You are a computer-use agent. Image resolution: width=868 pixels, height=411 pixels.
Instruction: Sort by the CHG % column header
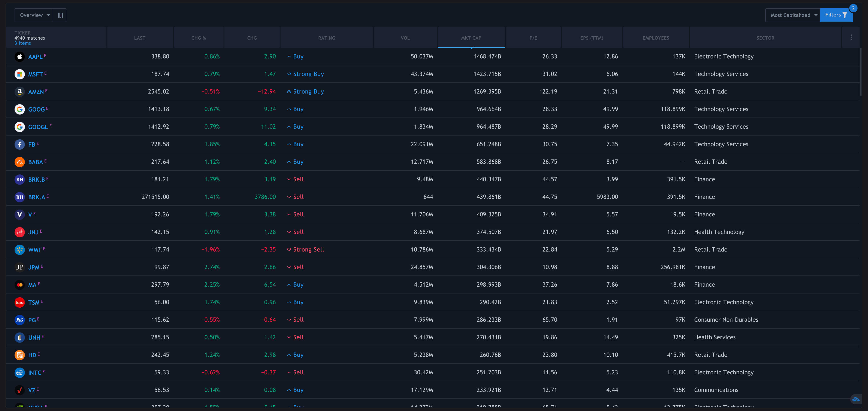199,38
